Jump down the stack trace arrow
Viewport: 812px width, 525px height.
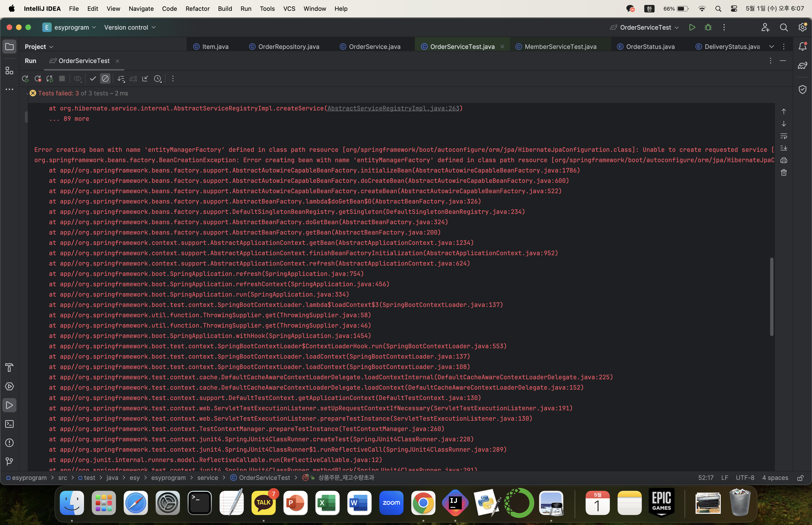(x=784, y=124)
